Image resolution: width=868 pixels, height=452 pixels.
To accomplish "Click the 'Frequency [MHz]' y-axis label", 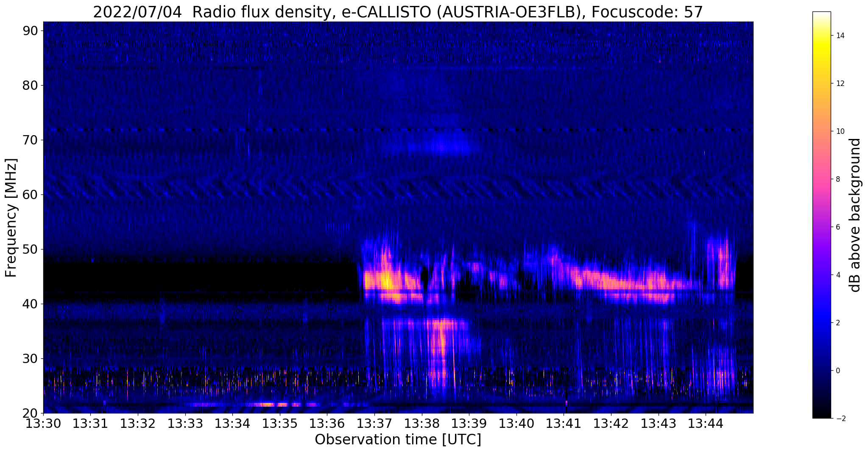I will coord(11,218).
